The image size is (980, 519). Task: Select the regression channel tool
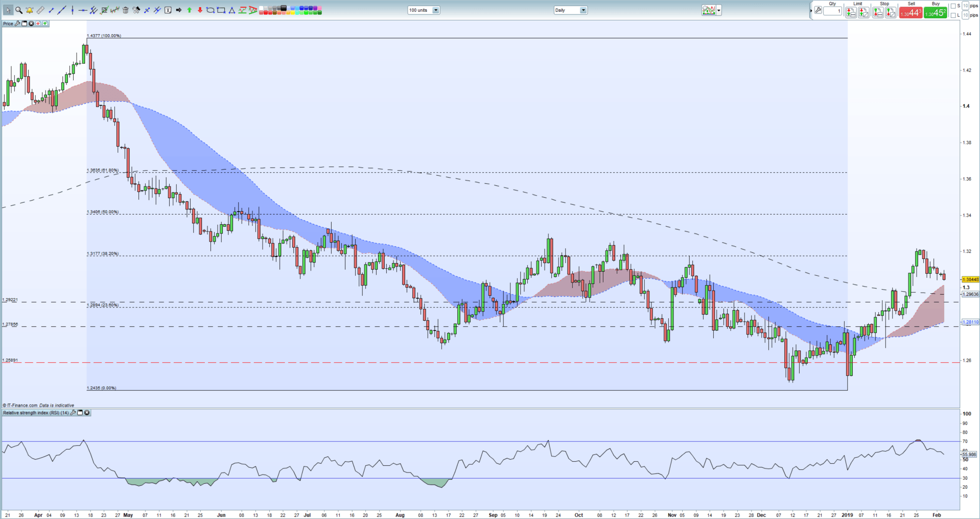click(x=115, y=10)
